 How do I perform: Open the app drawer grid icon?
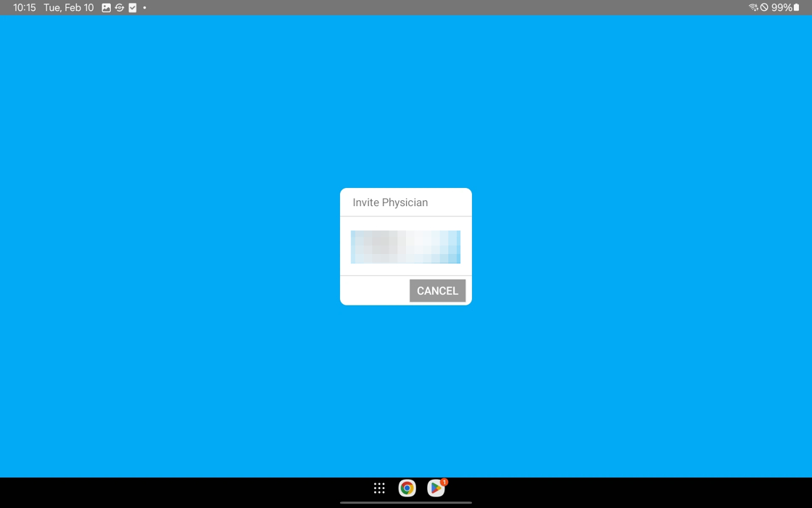point(379,488)
